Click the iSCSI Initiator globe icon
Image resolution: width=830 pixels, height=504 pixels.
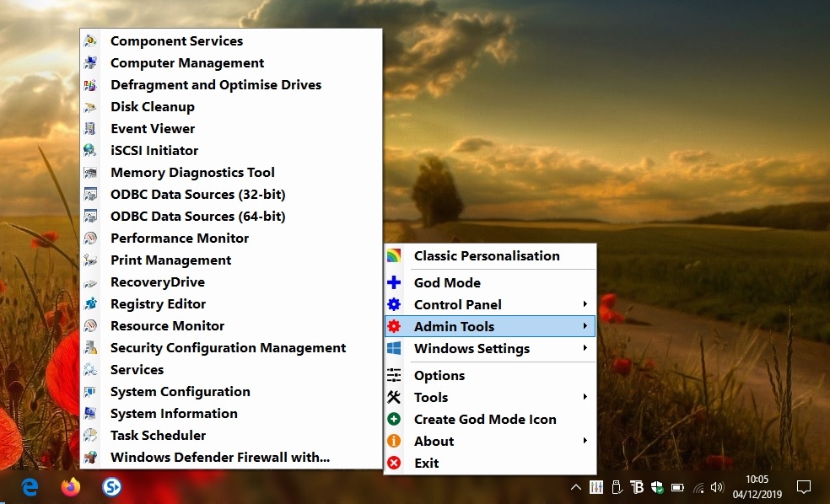coord(90,151)
